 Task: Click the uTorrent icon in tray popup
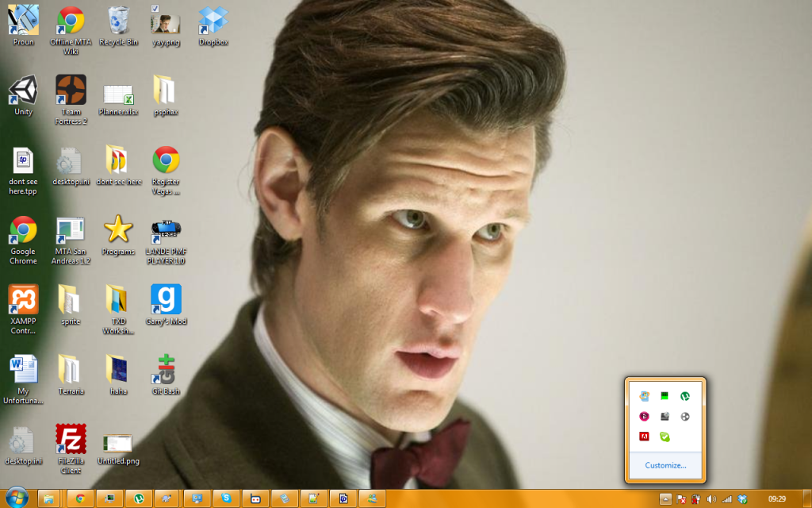click(x=685, y=395)
